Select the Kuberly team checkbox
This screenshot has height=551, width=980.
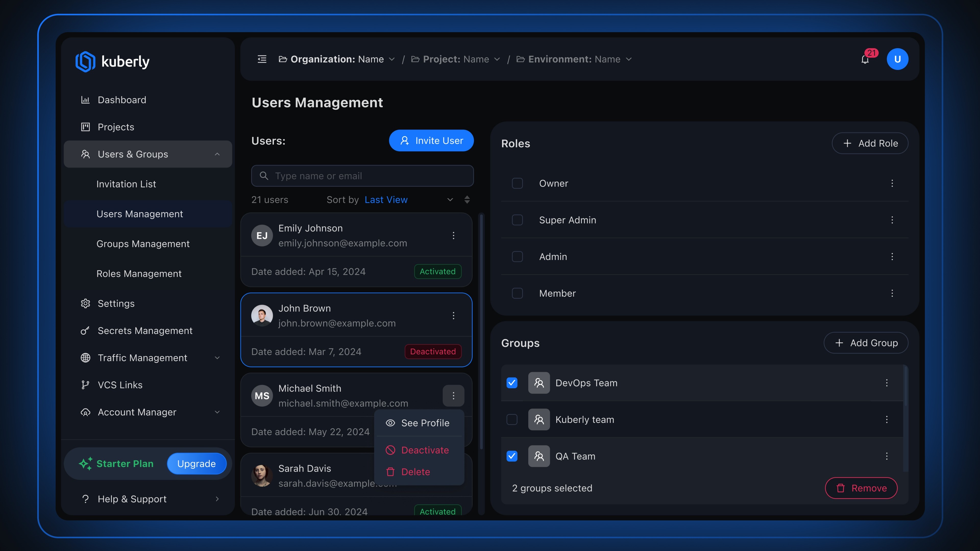click(x=512, y=419)
